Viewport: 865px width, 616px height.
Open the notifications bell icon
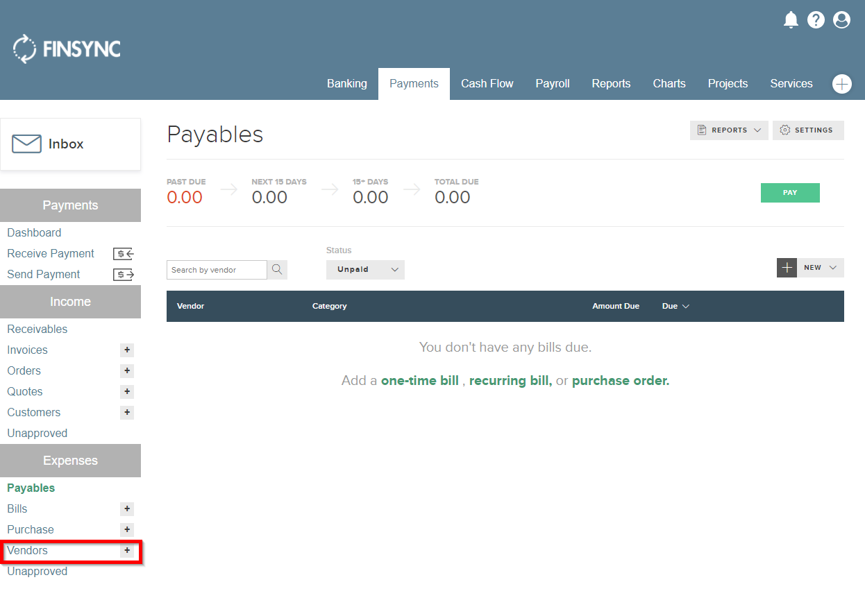point(791,20)
